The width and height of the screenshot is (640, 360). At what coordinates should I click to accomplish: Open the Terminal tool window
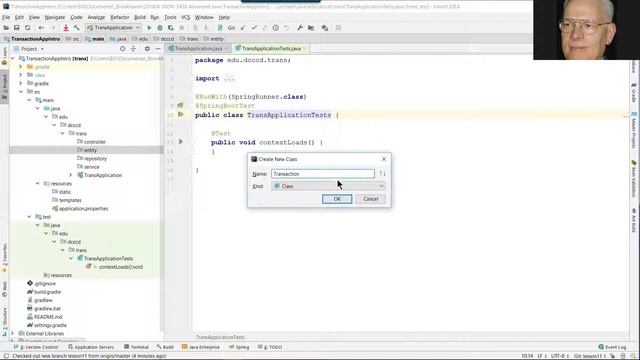(x=136, y=347)
